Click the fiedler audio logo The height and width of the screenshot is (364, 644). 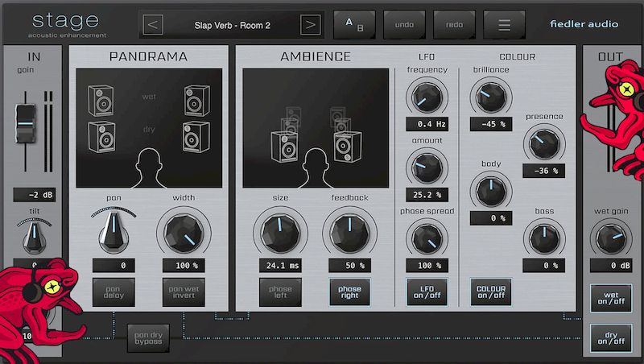click(584, 24)
